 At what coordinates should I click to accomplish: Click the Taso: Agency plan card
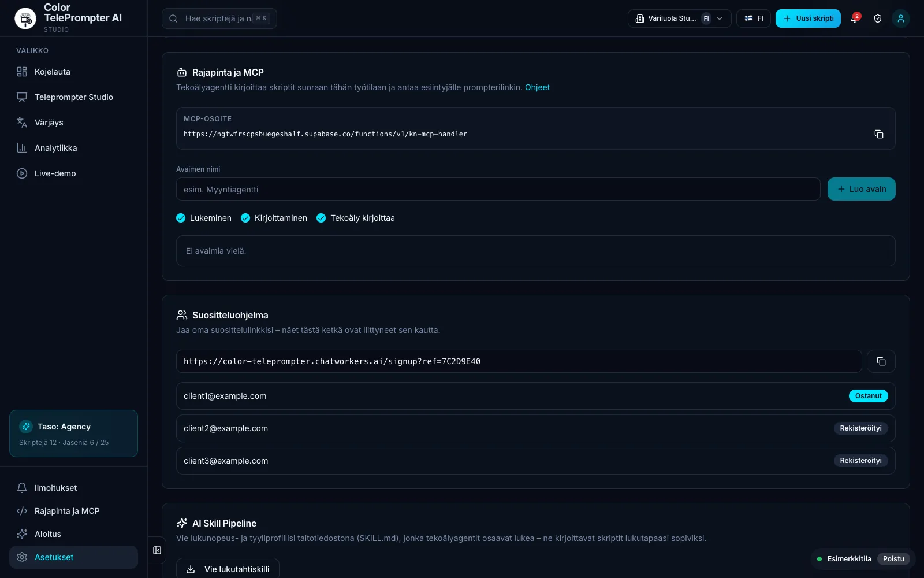pyautogui.click(x=73, y=433)
